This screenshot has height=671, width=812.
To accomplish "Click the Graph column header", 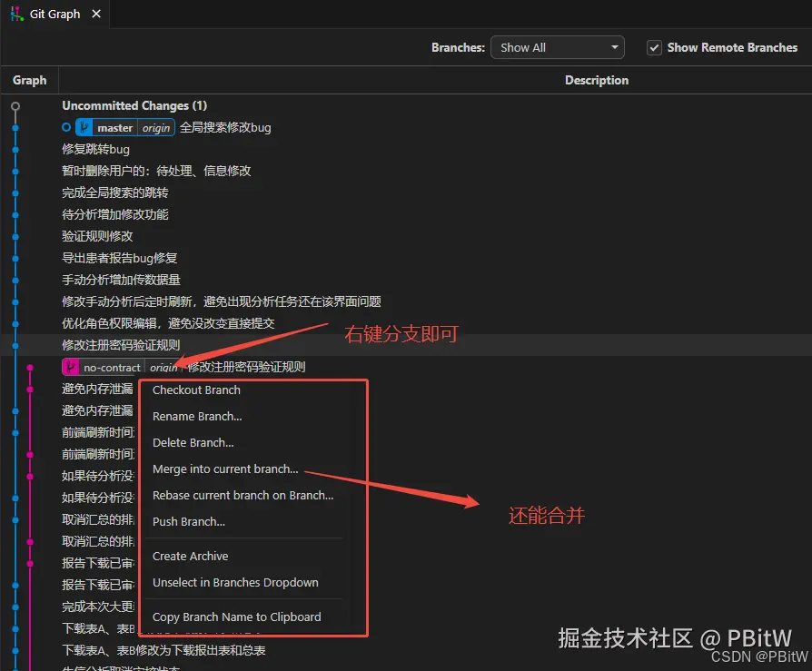I will [x=29, y=80].
